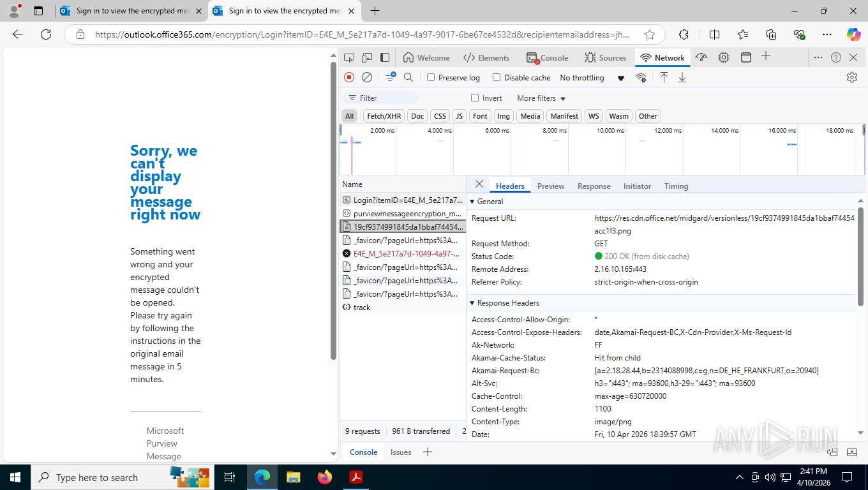Image resolution: width=868 pixels, height=490 pixels.
Task: Open the Preview tab
Action: coord(551,186)
